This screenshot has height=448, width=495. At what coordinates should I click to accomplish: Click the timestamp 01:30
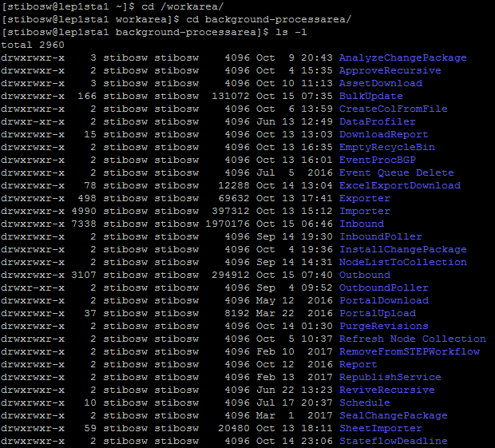317,326
